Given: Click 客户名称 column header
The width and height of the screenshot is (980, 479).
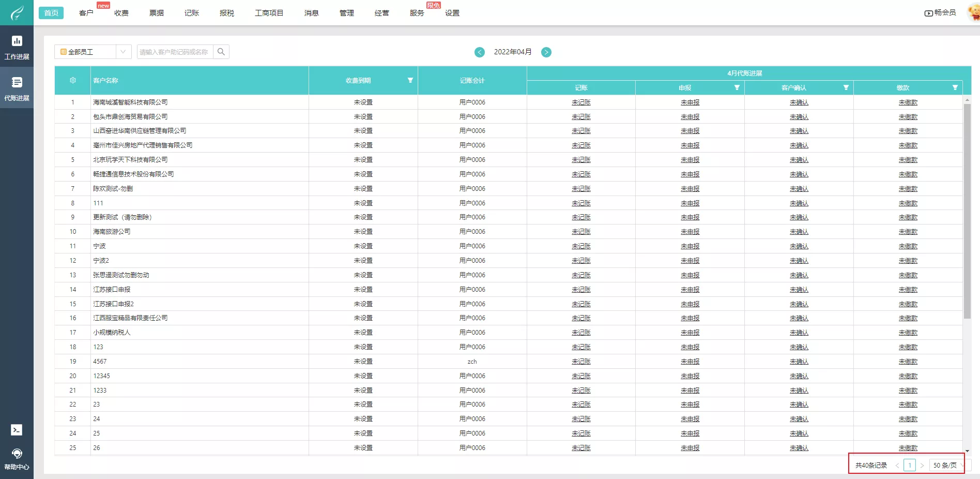Looking at the screenshot, I should click(x=105, y=81).
